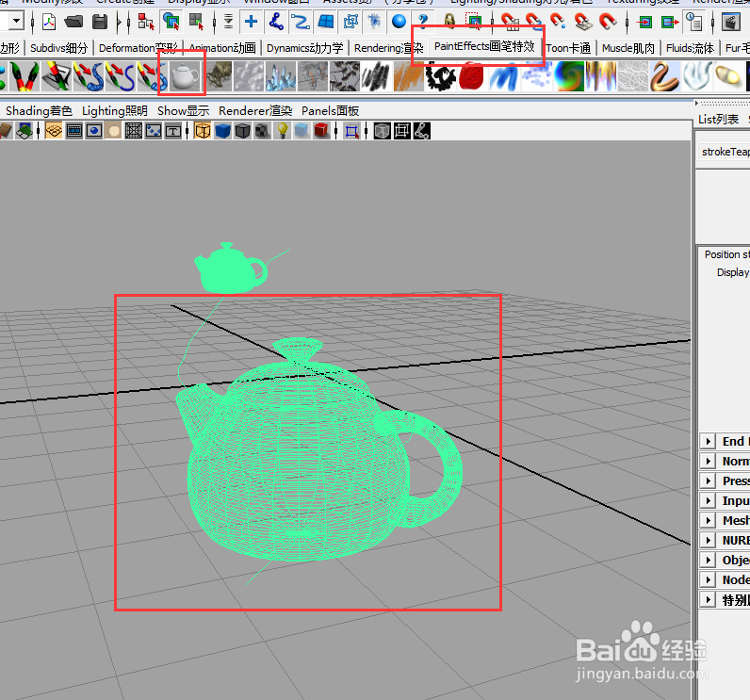750x700 pixels.
Task: Toggle use all lights bulb icon
Action: click(x=283, y=131)
